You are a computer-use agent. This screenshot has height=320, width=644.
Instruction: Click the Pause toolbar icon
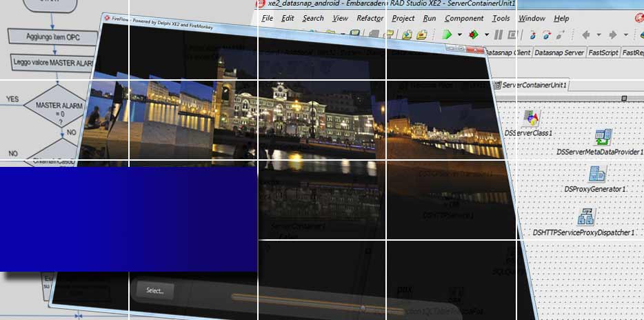click(x=499, y=34)
